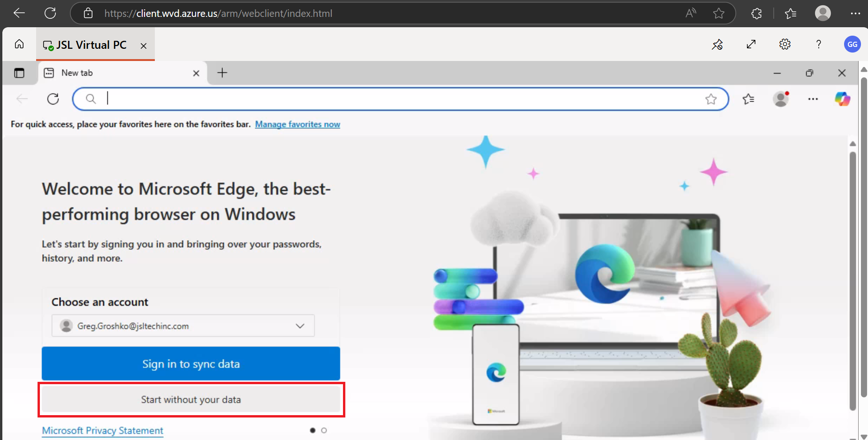Go to the web client home icon
Viewport: 868px width, 440px height.
point(19,44)
